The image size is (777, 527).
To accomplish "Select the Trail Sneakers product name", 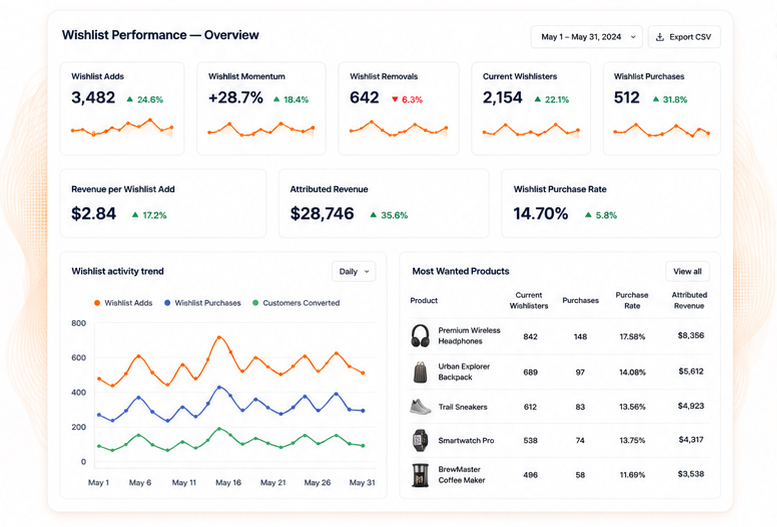I will click(463, 407).
